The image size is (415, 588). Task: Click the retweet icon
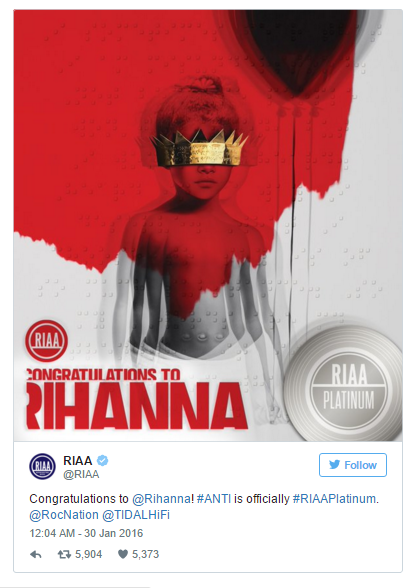click(x=64, y=554)
